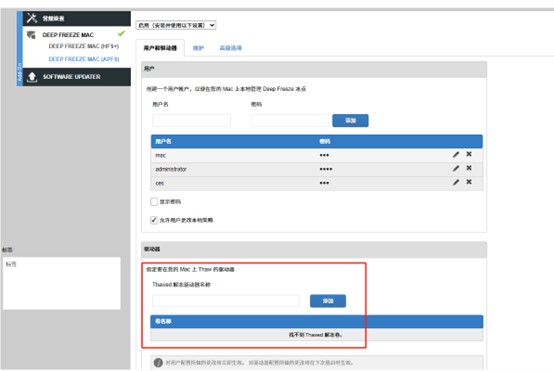Open DEEP FREEZE MAC (APFS) sub-item

84,59
